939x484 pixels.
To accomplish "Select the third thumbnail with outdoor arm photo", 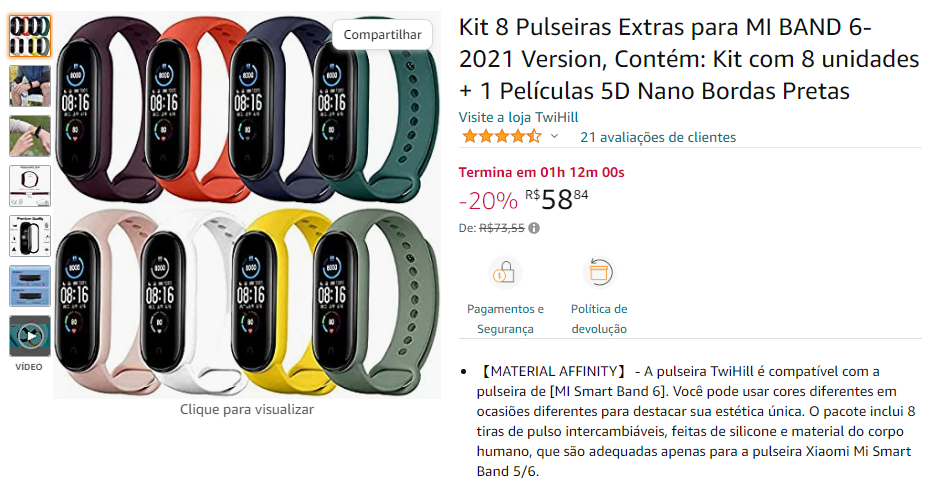I will click(30, 136).
